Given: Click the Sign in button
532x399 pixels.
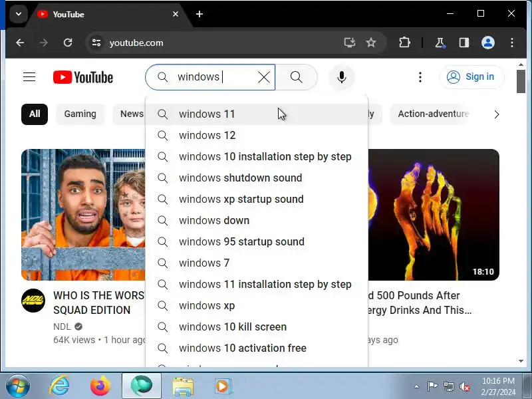Looking at the screenshot, I should (471, 77).
